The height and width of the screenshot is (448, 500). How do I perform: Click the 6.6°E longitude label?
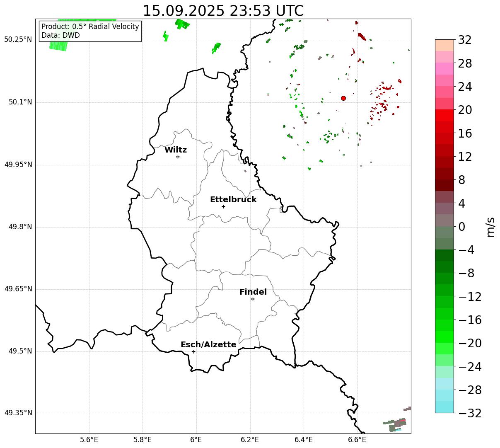coord(357,440)
